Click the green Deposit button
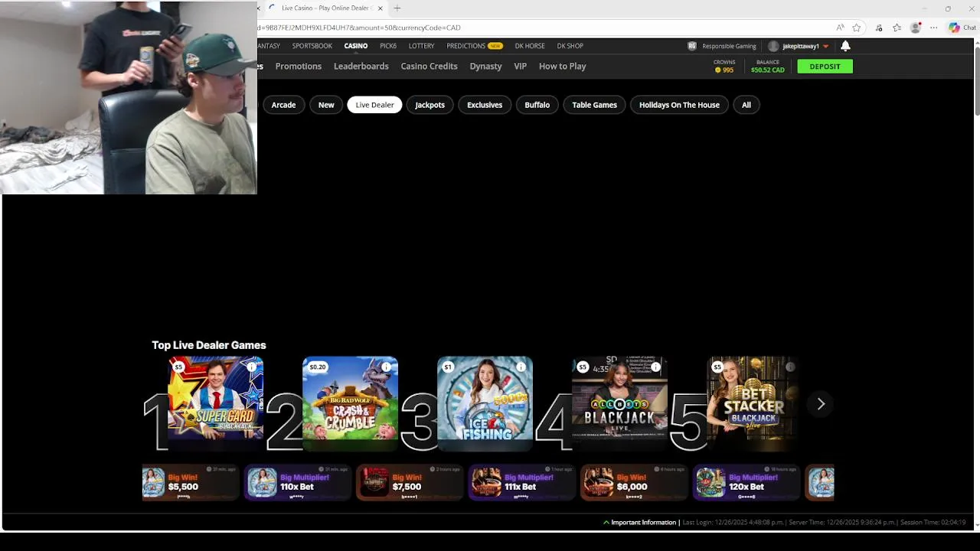The image size is (980, 551). (825, 67)
